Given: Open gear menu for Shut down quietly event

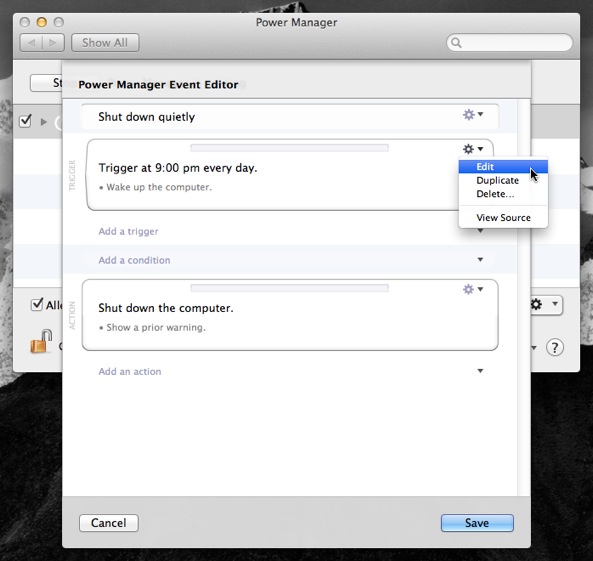Looking at the screenshot, I should 473,114.
